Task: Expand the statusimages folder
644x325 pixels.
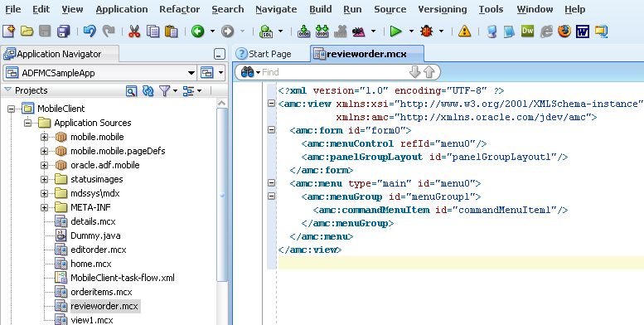Action: click(45, 180)
